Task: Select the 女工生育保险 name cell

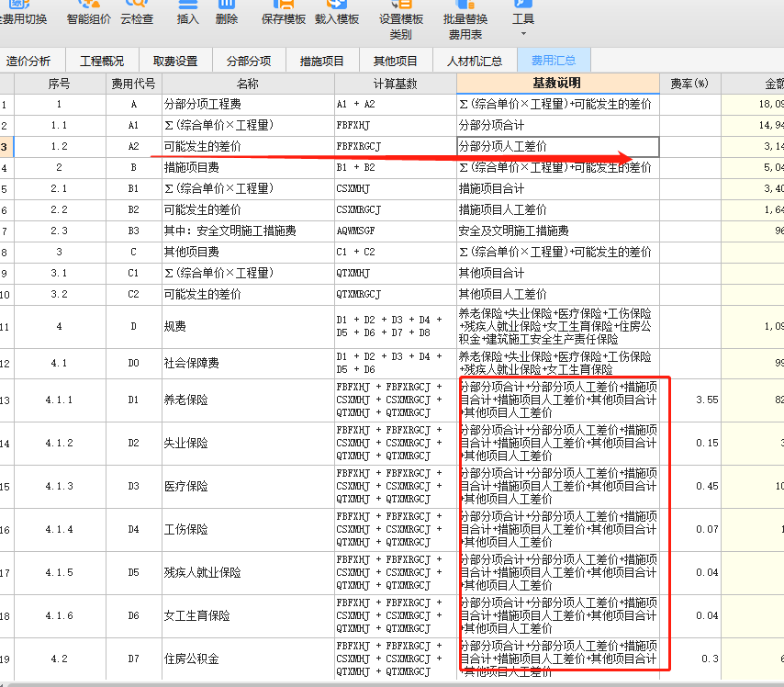Action: pos(248,615)
